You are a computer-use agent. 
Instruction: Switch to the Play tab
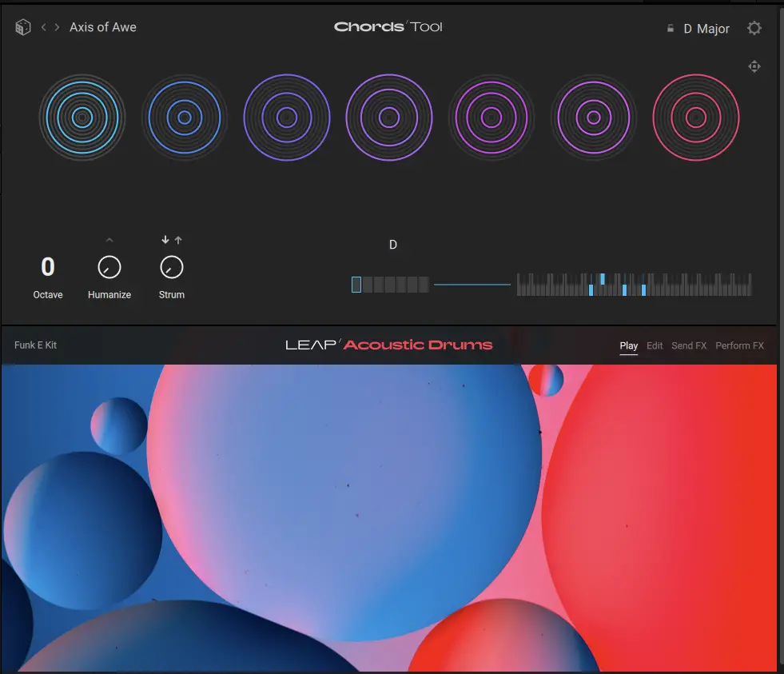click(x=628, y=345)
